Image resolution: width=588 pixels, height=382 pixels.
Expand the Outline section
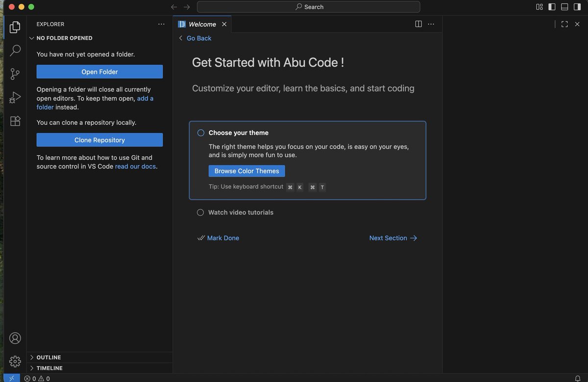(x=100, y=358)
